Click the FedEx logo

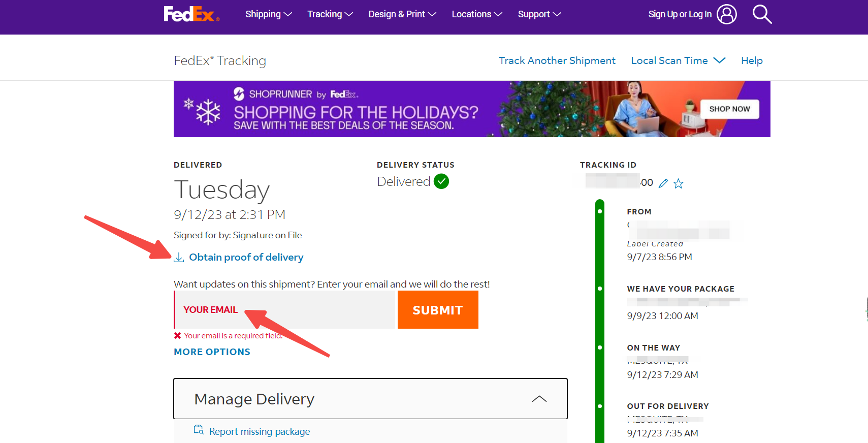click(191, 14)
